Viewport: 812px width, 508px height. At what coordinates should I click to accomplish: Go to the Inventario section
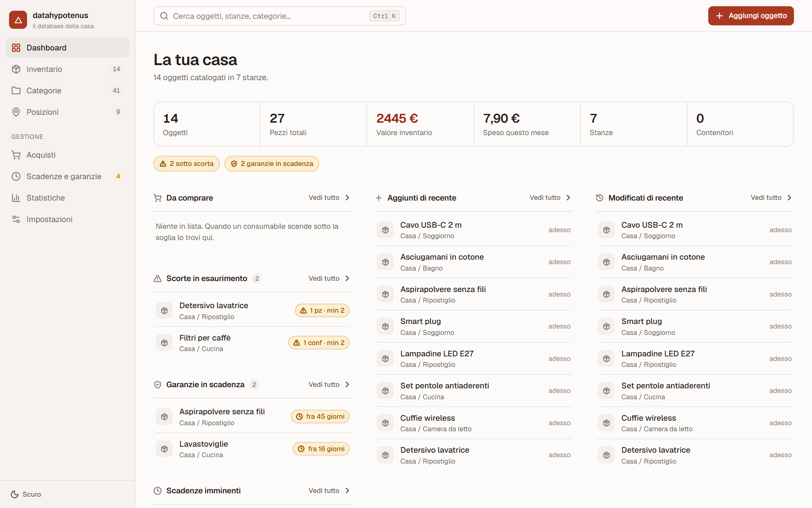(x=67, y=69)
